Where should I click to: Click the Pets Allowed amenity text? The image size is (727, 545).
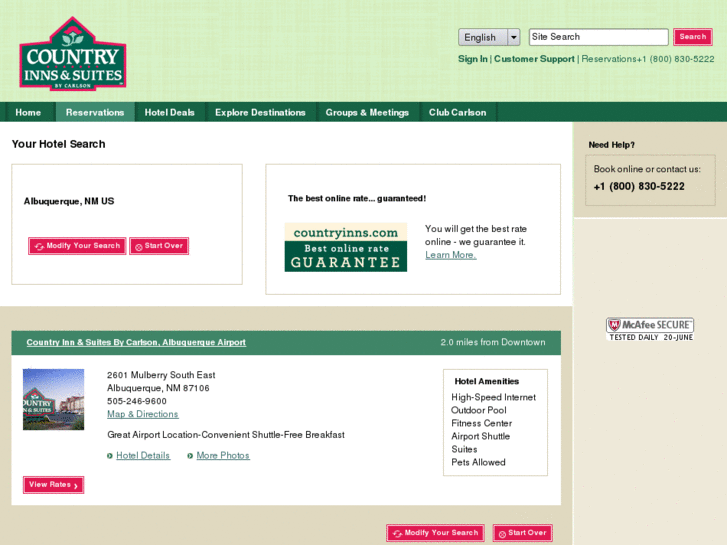(478, 462)
